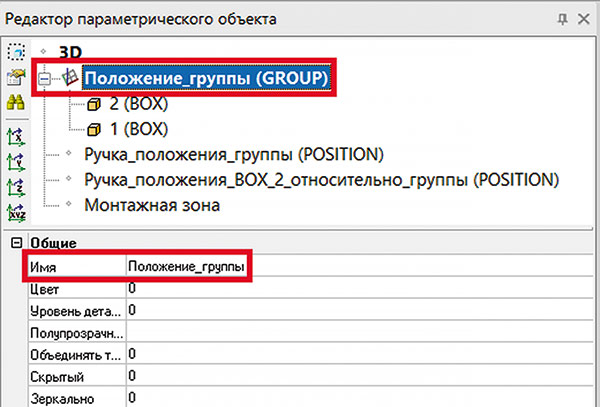Click the box icon of 2 (BOX)
Screen dimensions: 600x407
click(94, 104)
